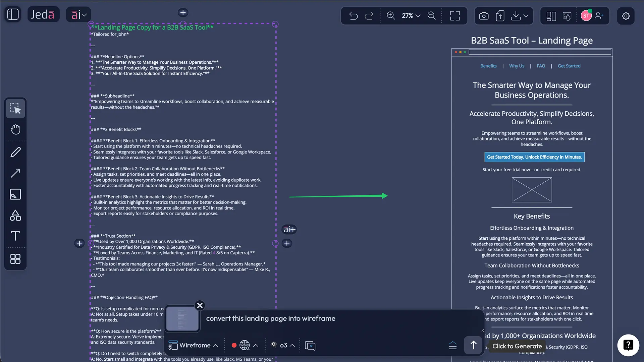Click the FAQ link in the wireframe
644x362 pixels.
(x=541, y=66)
